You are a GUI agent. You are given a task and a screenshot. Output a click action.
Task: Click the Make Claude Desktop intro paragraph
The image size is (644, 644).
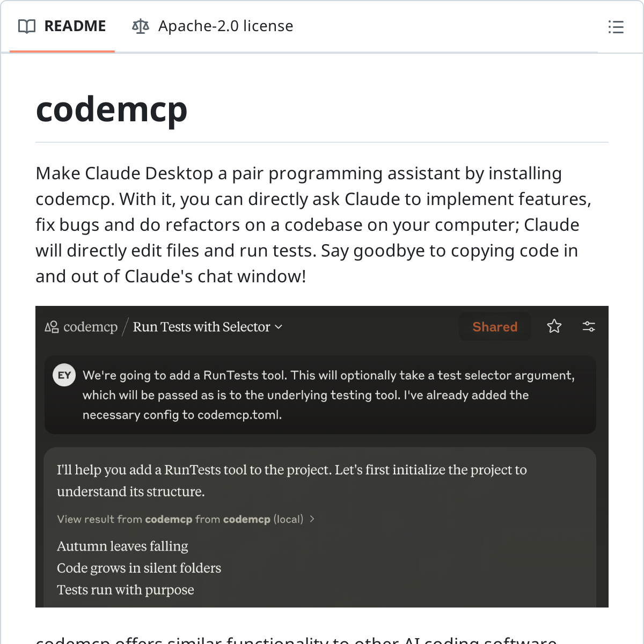tap(313, 225)
